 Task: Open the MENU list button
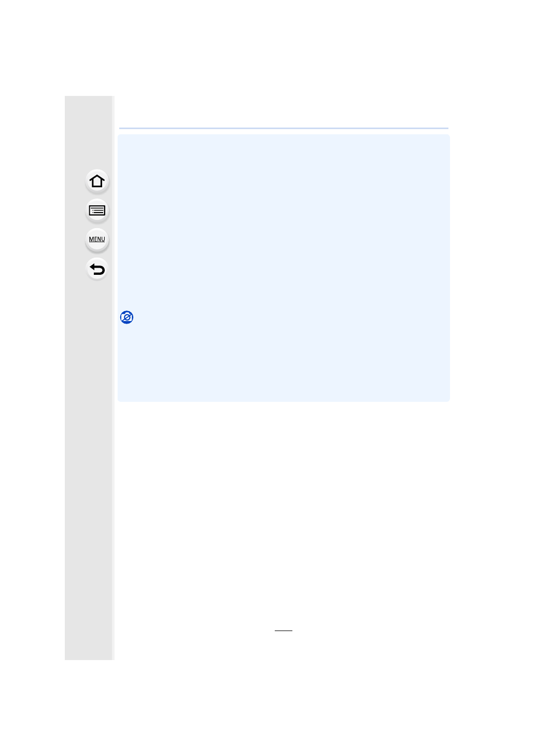pos(97,240)
